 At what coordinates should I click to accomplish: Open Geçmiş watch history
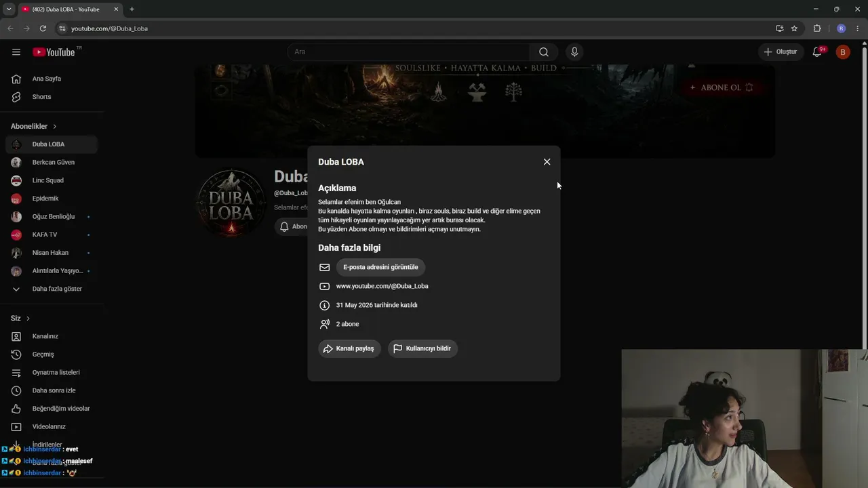click(52, 354)
